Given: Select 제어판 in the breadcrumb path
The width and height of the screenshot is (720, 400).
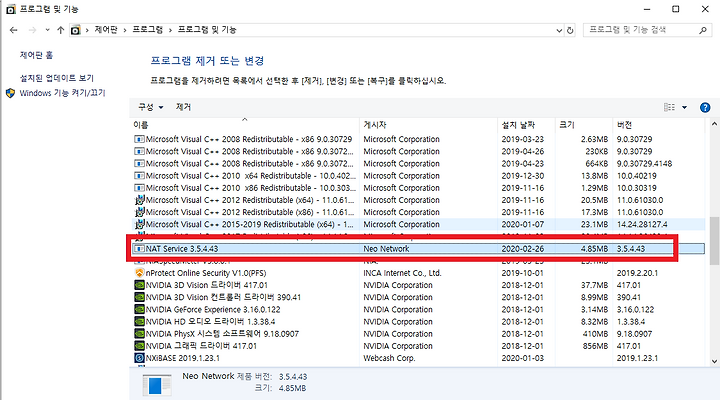Looking at the screenshot, I should (x=106, y=30).
